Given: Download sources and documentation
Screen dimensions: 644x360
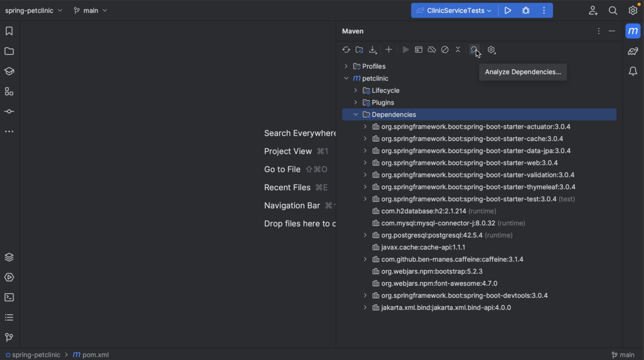Looking at the screenshot, I should pyautogui.click(x=373, y=49).
